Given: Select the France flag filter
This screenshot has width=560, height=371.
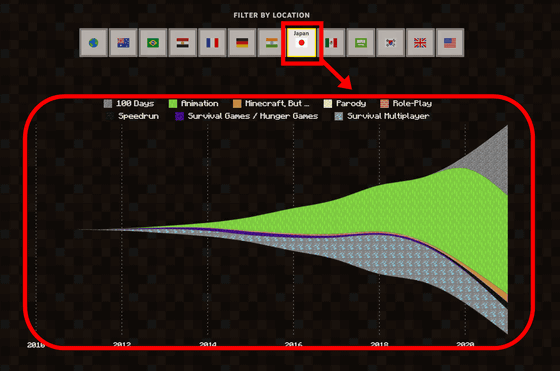Looking at the screenshot, I should pos(212,43).
